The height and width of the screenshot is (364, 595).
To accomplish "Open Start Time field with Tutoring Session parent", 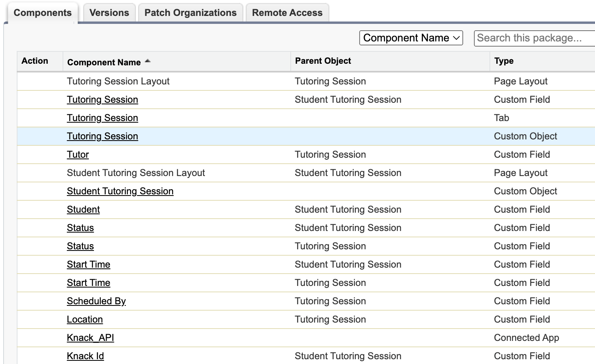I will pos(88,283).
